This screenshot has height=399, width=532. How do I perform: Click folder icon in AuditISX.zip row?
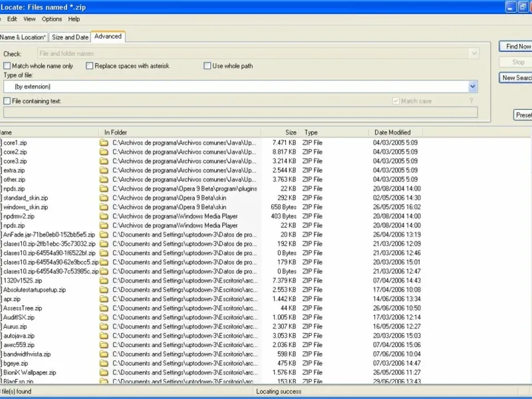[x=104, y=317]
